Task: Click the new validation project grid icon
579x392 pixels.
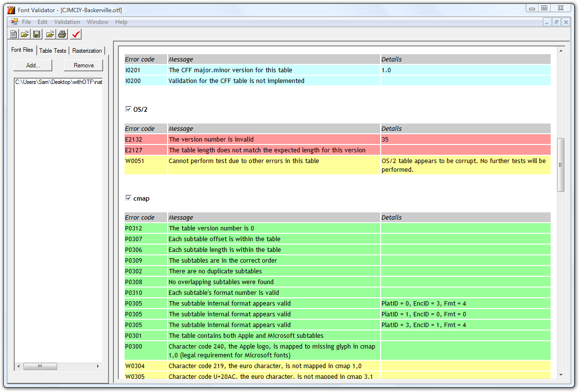Action: coord(14,34)
